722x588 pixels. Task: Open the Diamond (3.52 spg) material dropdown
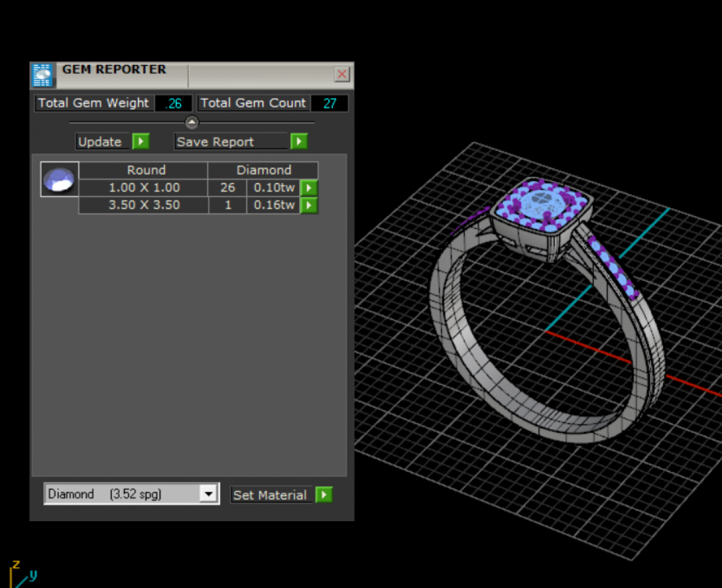click(208, 494)
